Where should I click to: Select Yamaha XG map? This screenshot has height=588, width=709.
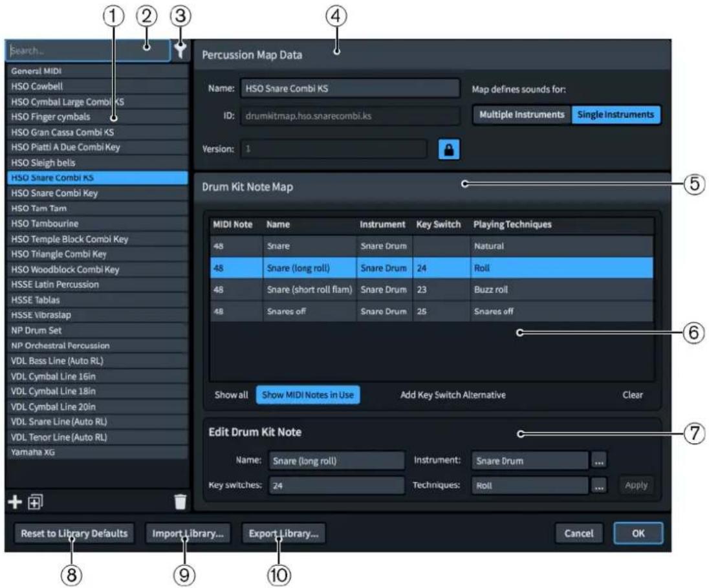97,452
